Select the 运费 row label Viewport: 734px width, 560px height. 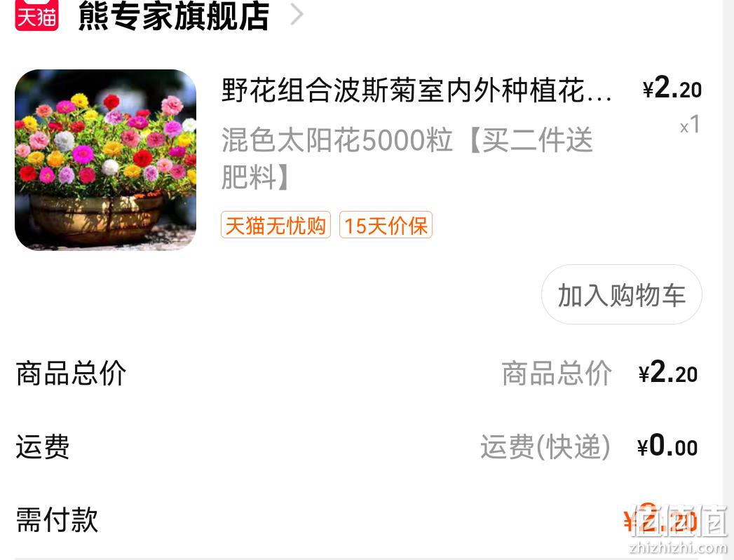(43, 446)
